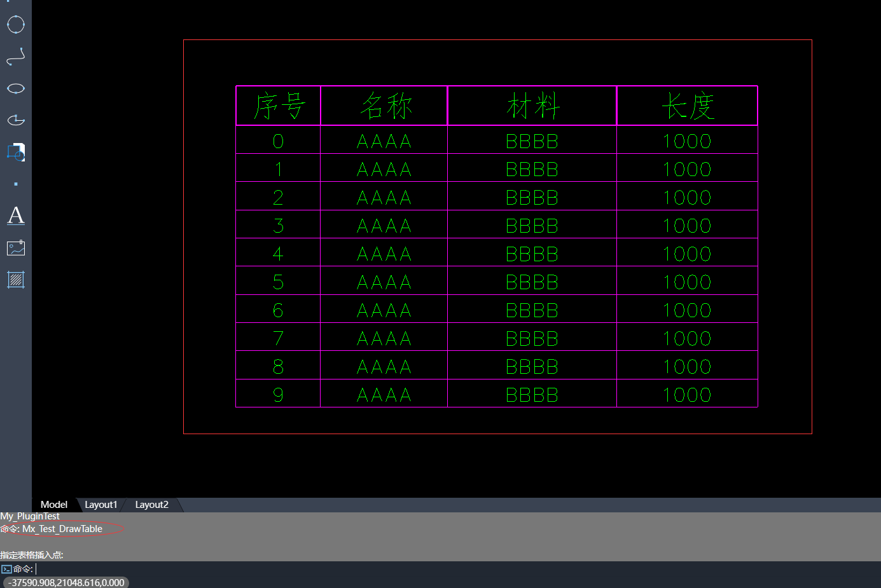Screen dimensions: 881x588
Task: Click the coordinates readout -37590.908,21048.616,0.000
Action: point(66,582)
